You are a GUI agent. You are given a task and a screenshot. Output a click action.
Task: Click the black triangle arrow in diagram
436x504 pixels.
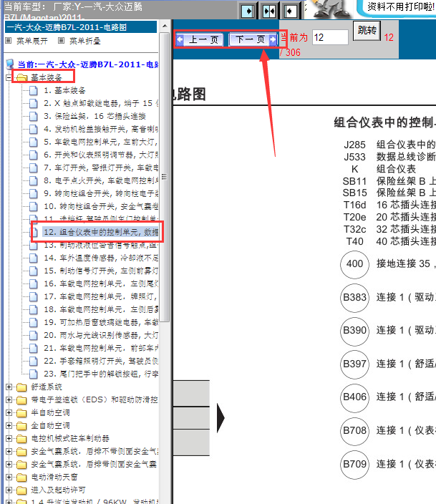click(x=221, y=418)
